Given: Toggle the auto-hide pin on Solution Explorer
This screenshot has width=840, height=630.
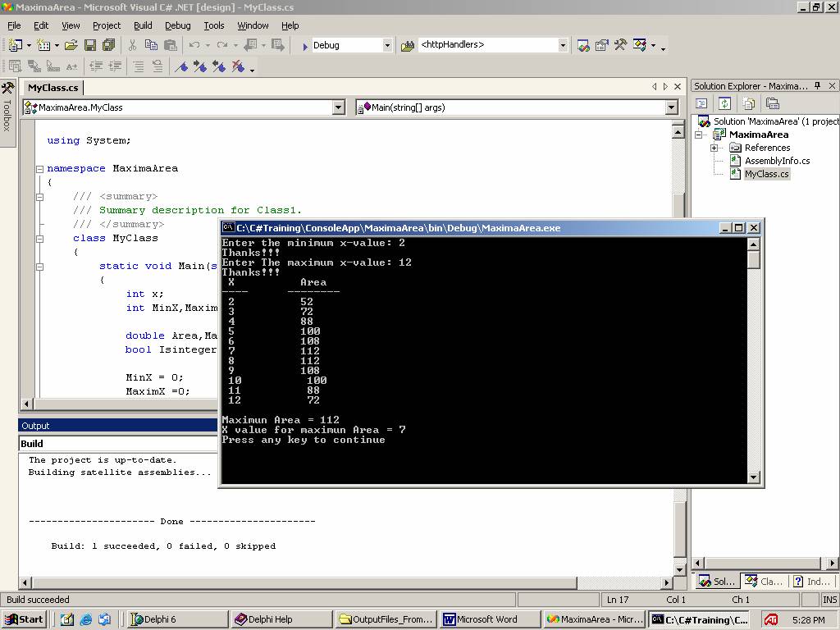Looking at the screenshot, I should (818, 85).
